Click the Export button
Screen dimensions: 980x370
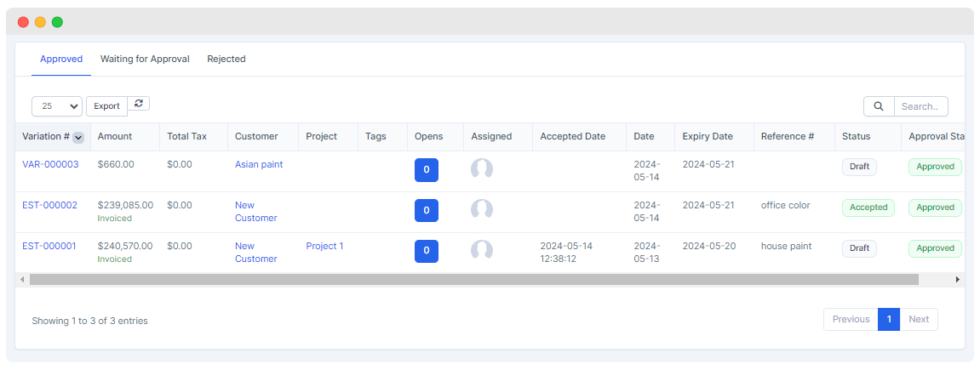coord(107,106)
